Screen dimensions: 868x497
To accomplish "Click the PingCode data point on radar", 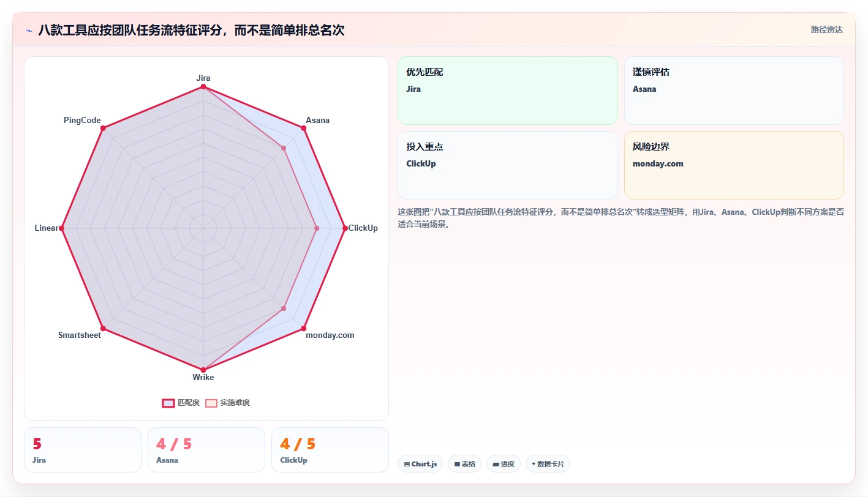I will pos(103,128).
